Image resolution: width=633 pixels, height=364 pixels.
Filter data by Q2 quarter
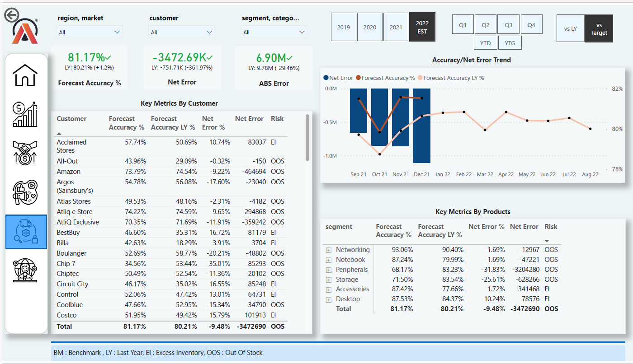pos(486,24)
